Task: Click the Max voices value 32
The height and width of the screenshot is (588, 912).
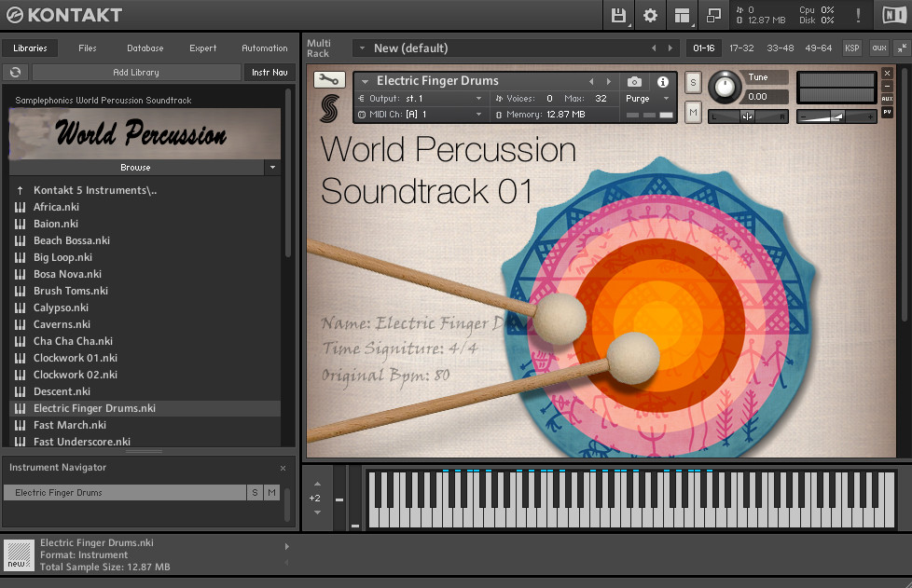Action: tap(601, 99)
